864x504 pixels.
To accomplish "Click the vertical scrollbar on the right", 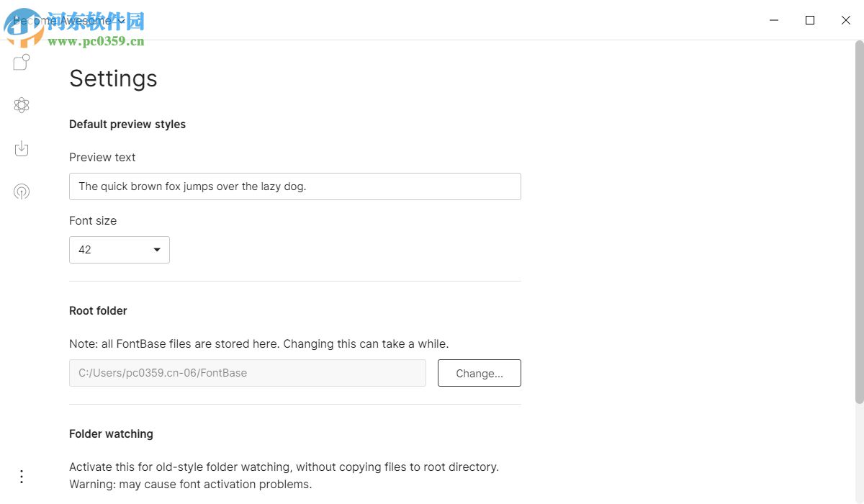I will [859, 216].
